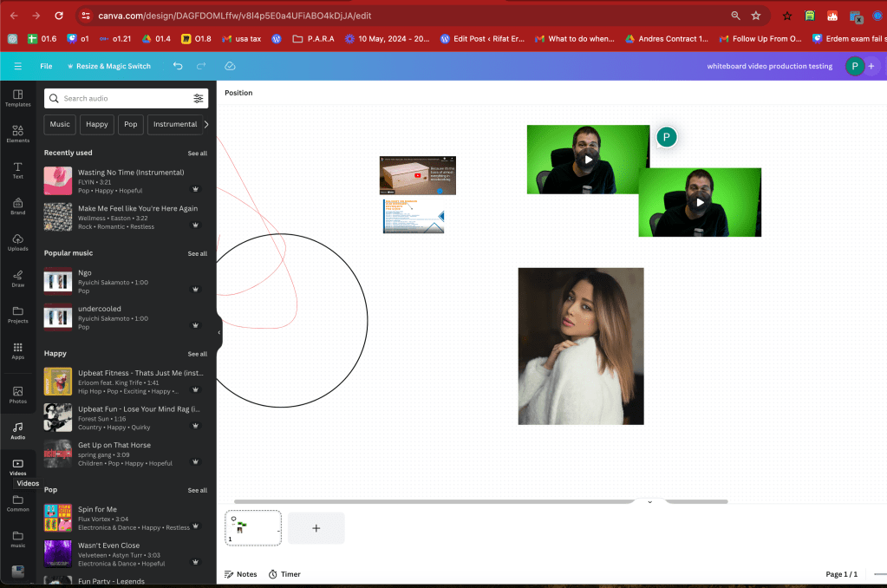Select Spin for Me track
The width and height of the screenshot is (887, 588).
[126, 519]
